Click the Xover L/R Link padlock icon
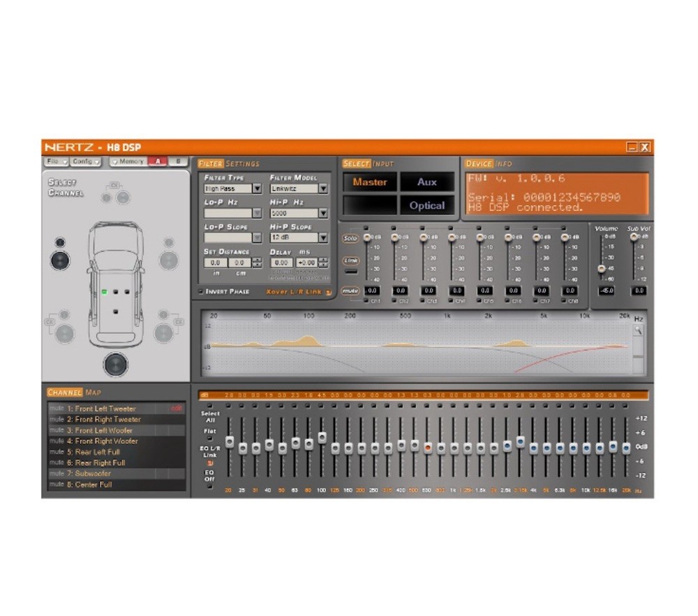 point(328,292)
